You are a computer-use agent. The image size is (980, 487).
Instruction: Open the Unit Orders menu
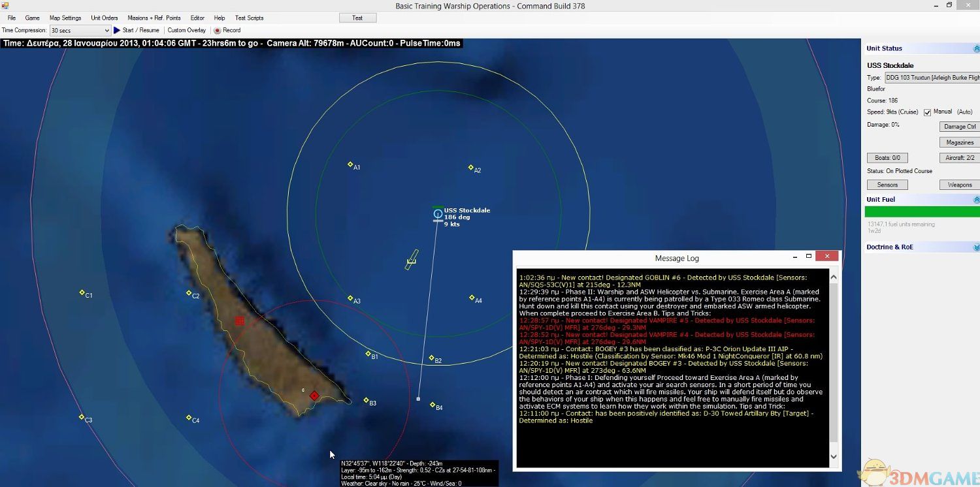[x=105, y=18]
